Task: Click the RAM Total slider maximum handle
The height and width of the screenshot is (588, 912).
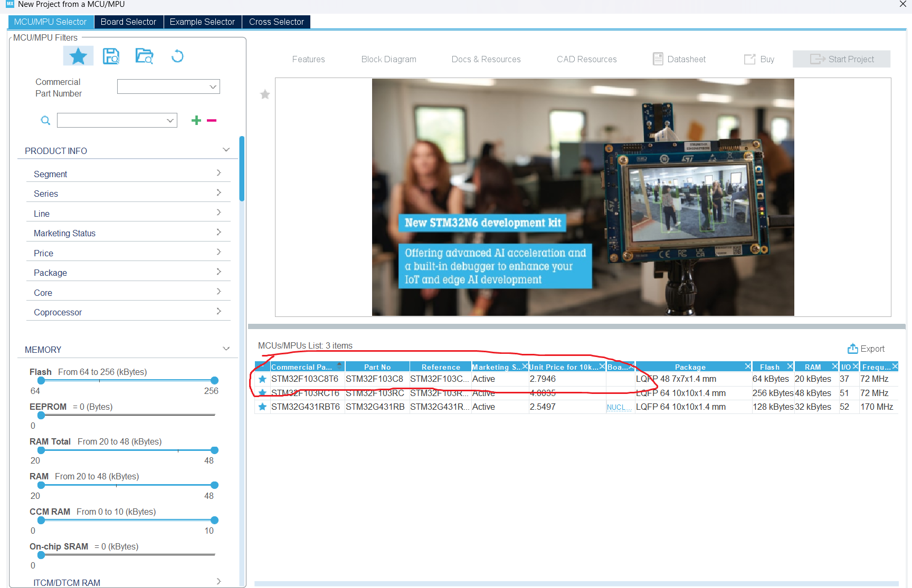Action: (214, 450)
